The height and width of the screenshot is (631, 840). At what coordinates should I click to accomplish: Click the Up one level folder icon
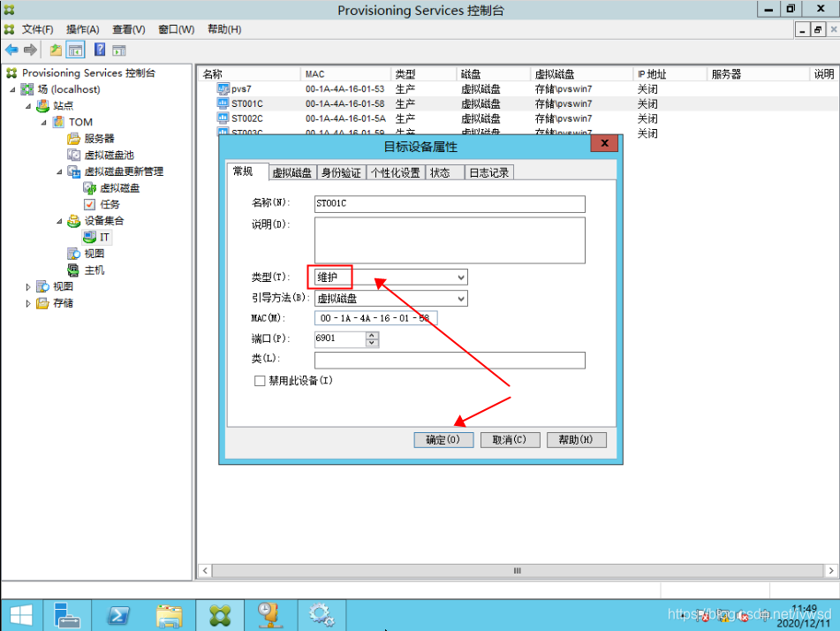[56, 50]
